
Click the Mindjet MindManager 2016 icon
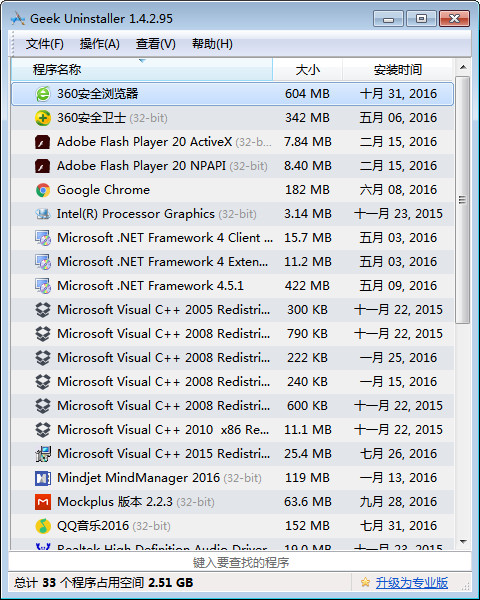click(43, 478)
